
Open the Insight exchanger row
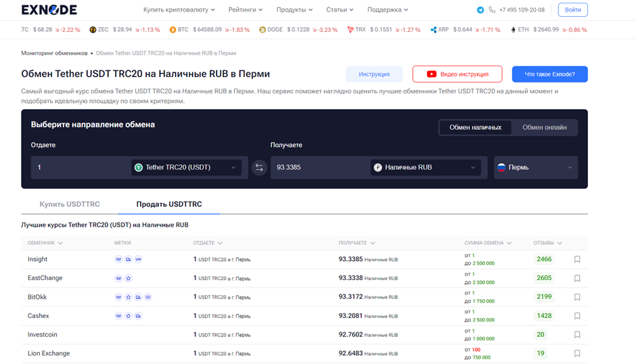[x=304, y=259]
